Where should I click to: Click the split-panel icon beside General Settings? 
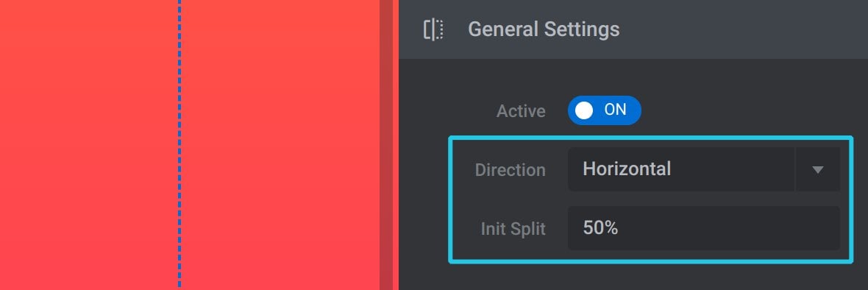[x=433, y=29]
